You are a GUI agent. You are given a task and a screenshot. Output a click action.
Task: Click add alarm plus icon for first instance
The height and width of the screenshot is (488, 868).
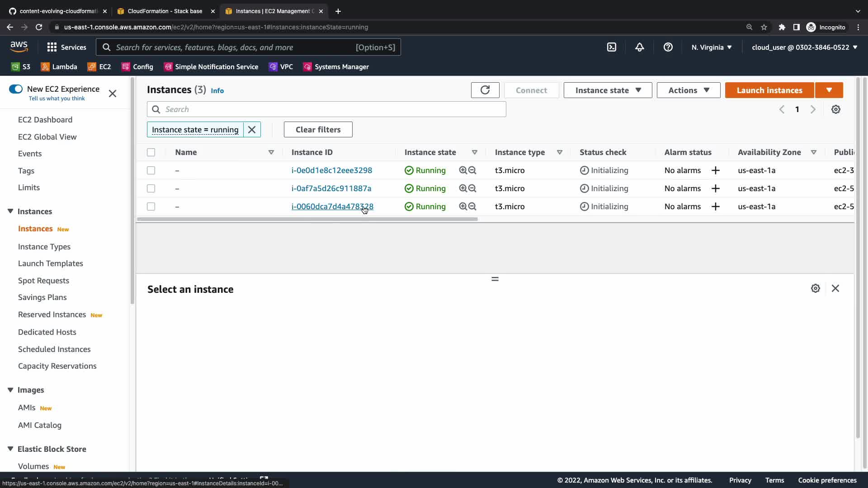[715, 170]
